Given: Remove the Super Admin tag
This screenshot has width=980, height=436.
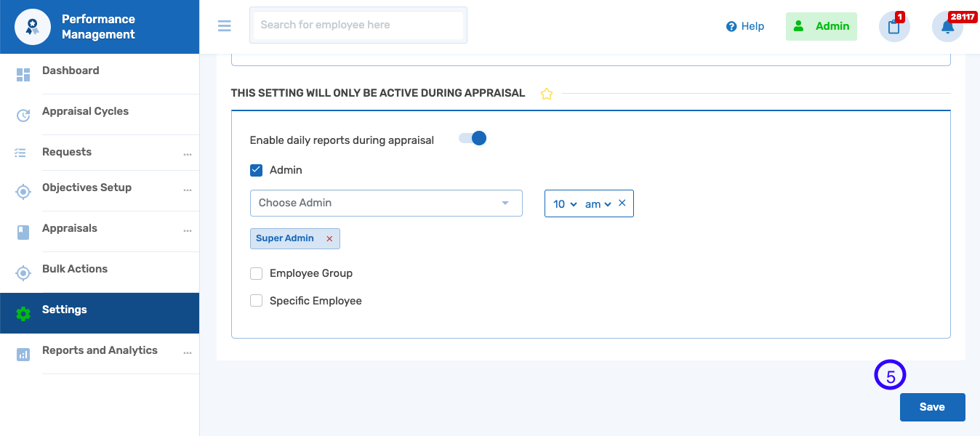Looking at the screenshot, I should point(329,238).
